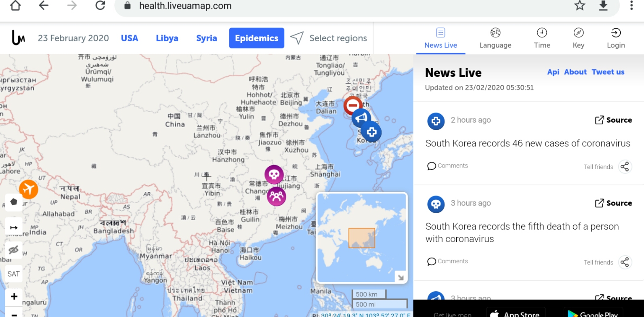
Task: Share the fifth death story
Action: 625,262
